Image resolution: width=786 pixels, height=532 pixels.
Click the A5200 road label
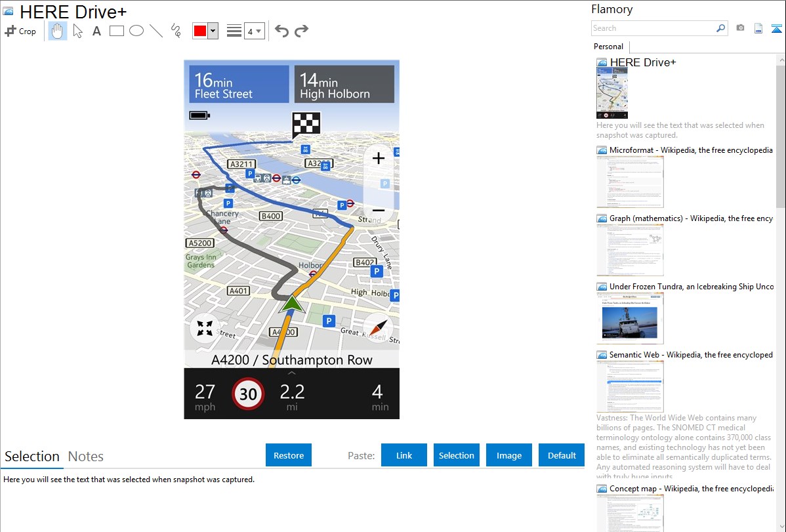tap(200, 243)
